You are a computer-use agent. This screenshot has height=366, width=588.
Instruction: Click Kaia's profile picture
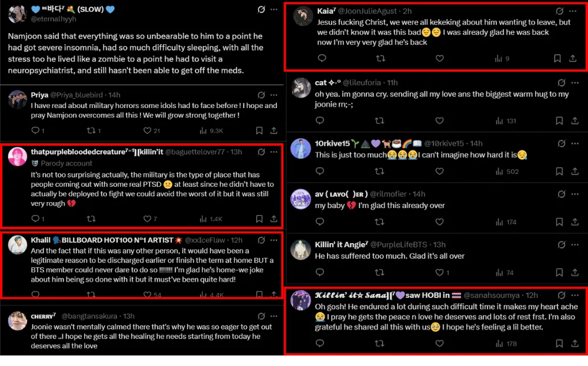(303, 16)
